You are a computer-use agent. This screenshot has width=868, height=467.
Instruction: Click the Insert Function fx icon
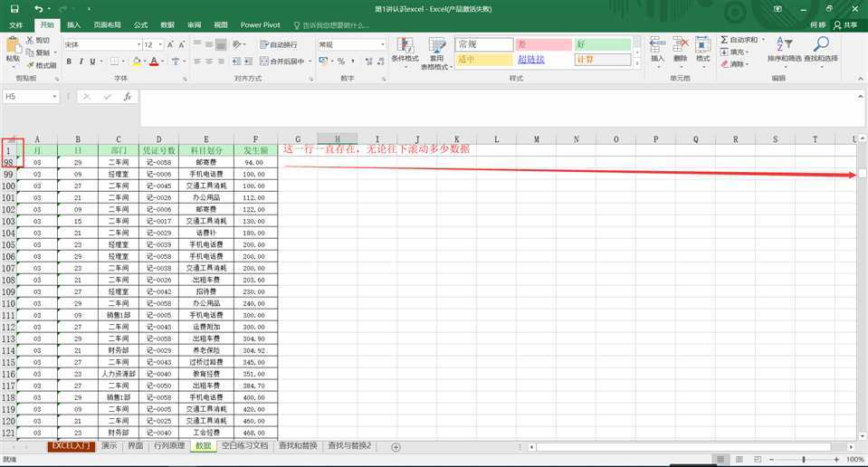128,97
